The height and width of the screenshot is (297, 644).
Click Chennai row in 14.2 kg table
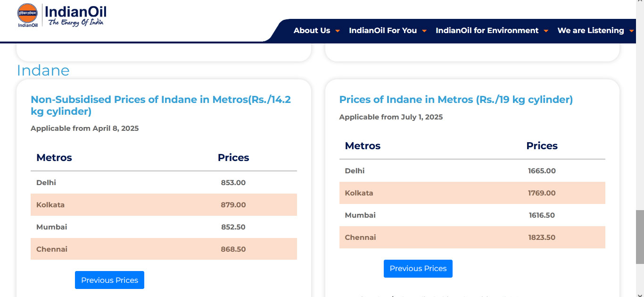164,249
